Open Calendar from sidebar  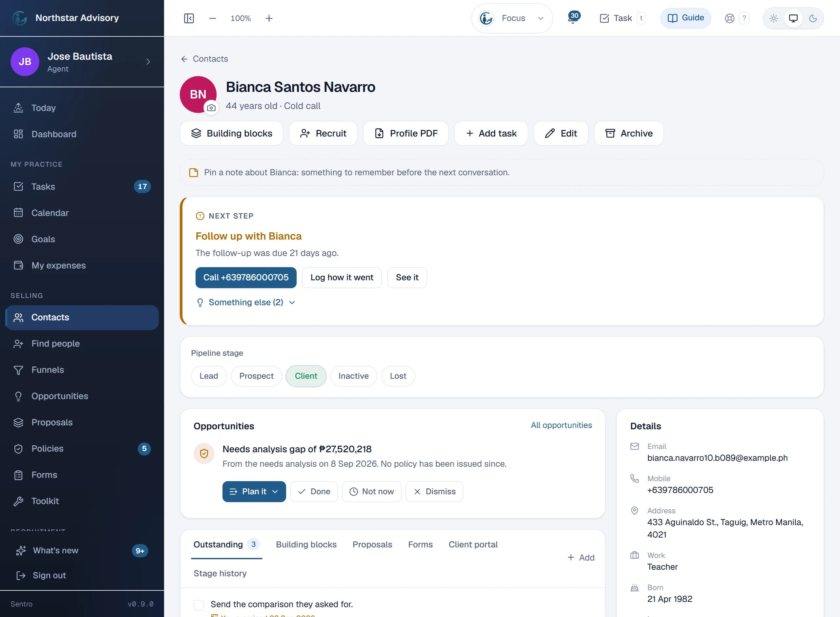(x=82, y=213)
